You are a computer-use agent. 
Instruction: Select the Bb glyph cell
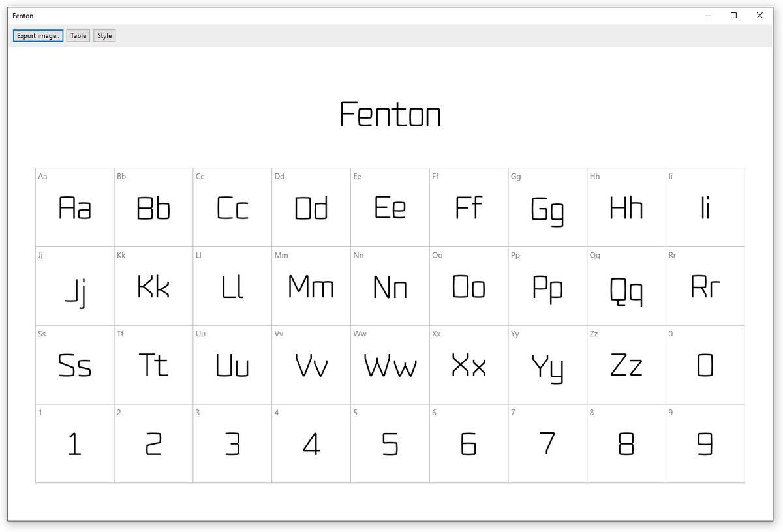coord(153,207)
